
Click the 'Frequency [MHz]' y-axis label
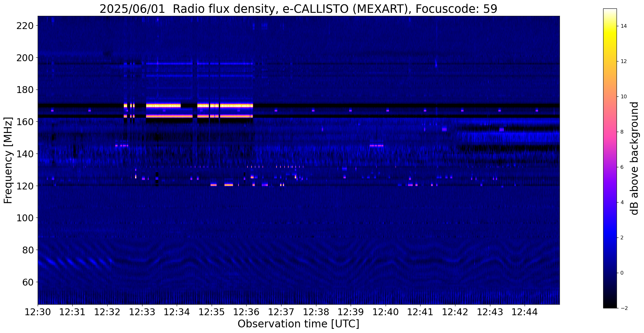8,160
